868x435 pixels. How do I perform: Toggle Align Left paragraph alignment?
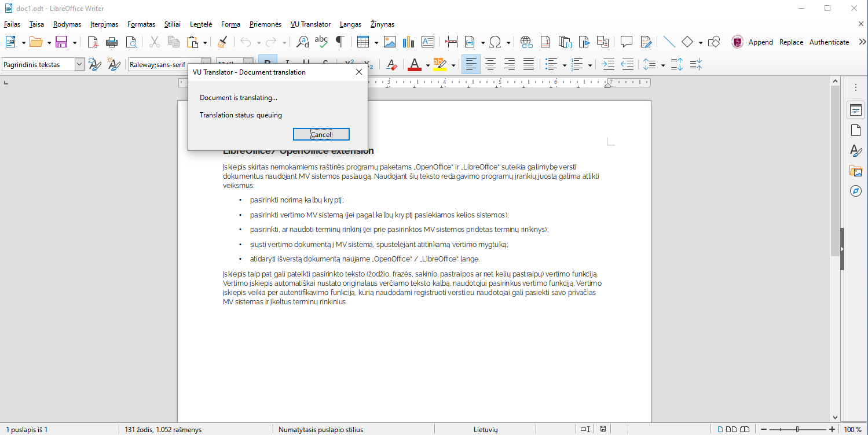coord(471,65)
